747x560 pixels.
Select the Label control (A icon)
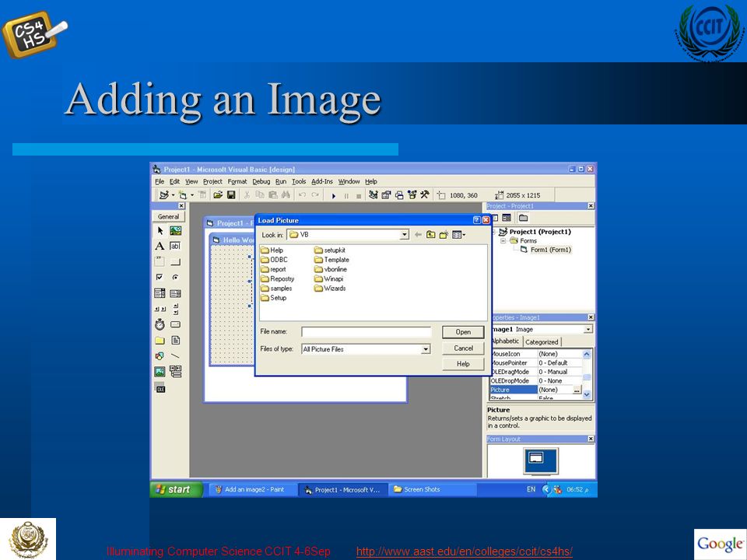[x=160, y=247]
